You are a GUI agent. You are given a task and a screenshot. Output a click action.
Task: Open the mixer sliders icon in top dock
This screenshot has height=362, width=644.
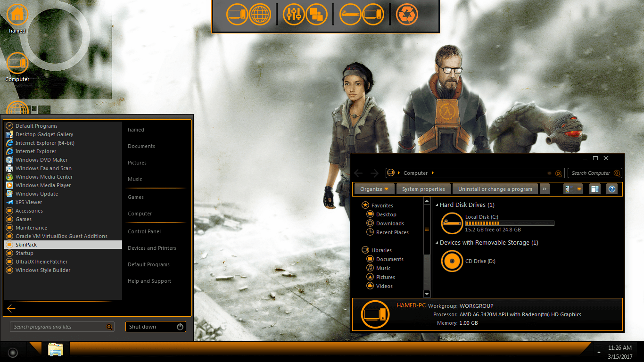[x=294, y=14]
